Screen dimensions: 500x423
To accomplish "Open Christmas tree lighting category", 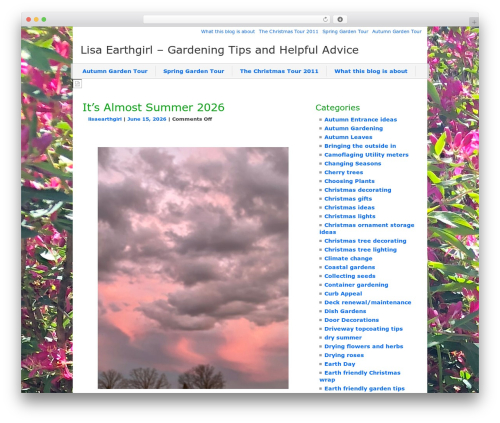I will click(x=361, y=250).
